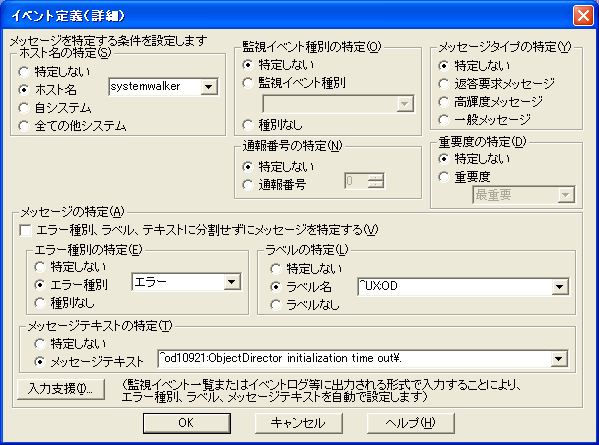Click the キャンセル button
The height and width of the screenshot is (445, 599).
pos(299,423)
